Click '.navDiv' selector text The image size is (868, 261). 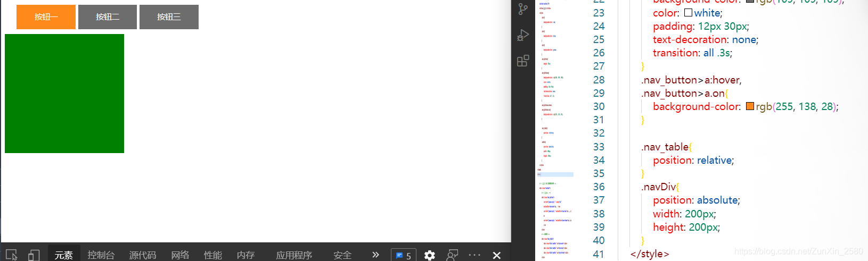(659, 187)
